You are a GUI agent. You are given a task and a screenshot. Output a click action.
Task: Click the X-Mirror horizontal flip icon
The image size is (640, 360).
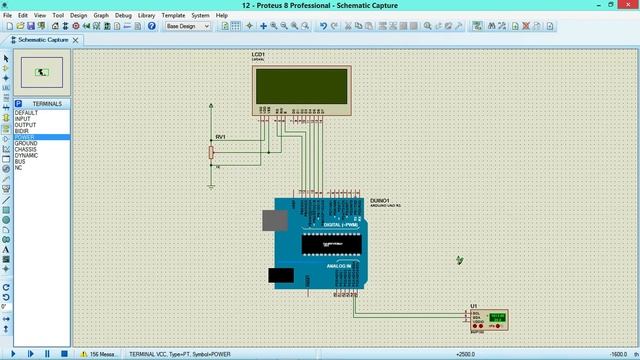(6, 319)
